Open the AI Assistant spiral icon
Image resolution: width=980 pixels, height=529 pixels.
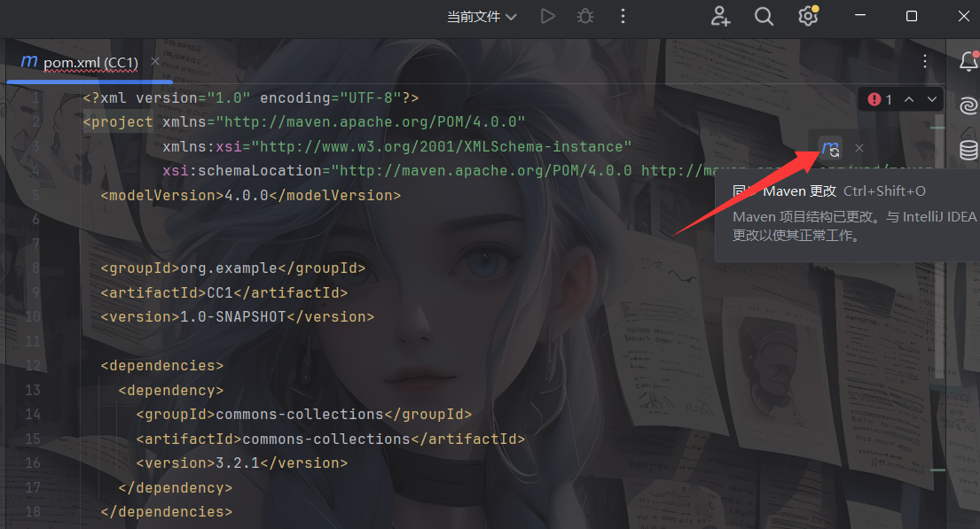click(x=968, y=105)
